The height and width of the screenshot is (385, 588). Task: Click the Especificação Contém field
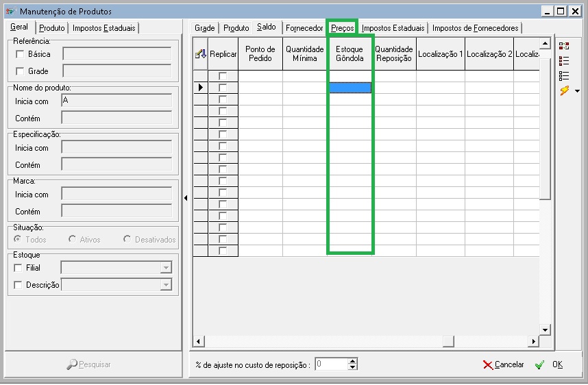click(117, 164)
